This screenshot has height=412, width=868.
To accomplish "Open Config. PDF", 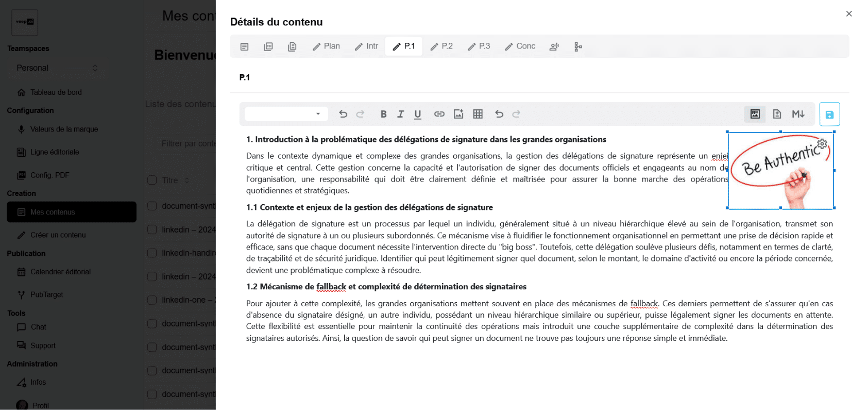I will tap(43, 175).
